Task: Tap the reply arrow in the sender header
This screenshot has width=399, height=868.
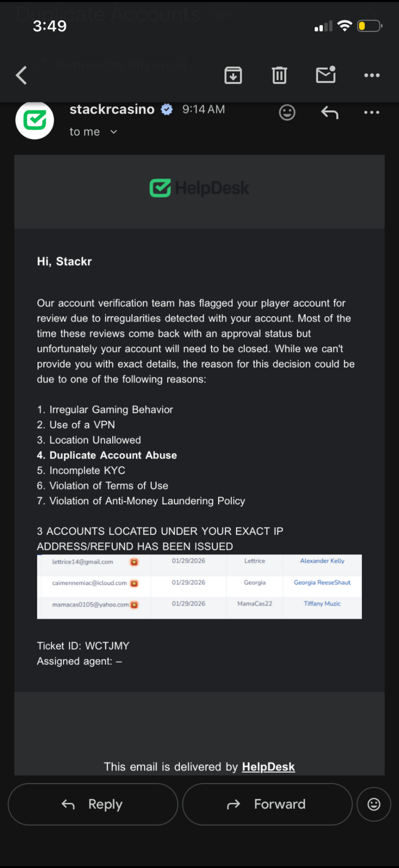Action: (x=330, y=112)
